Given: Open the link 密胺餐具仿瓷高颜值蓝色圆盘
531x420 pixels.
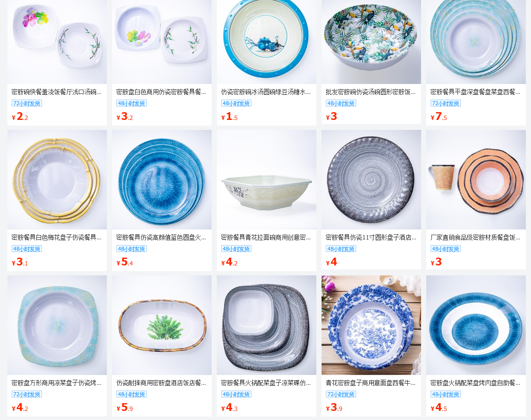Looking at the screenshot, I should [161, 237].
